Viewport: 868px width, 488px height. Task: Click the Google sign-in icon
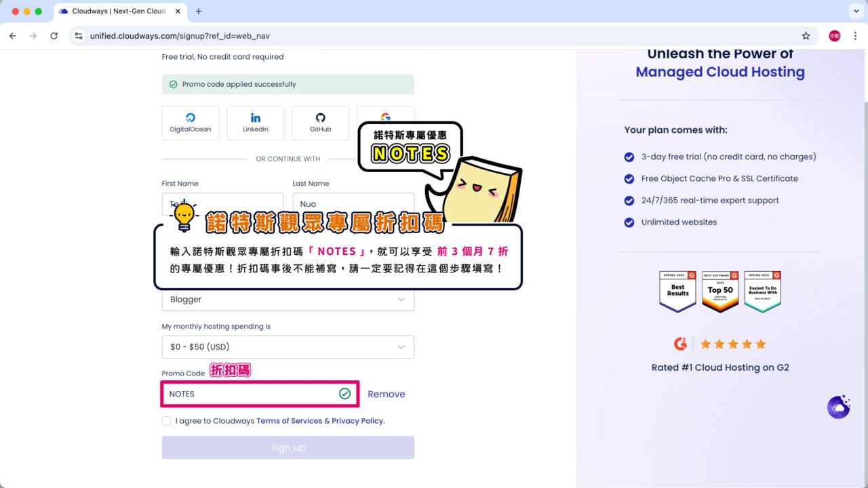tap(385, 115)
